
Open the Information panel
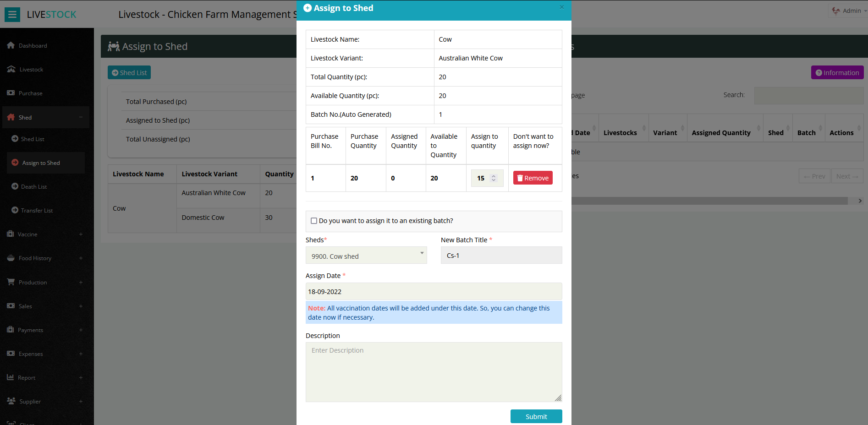tap(837, 72)
